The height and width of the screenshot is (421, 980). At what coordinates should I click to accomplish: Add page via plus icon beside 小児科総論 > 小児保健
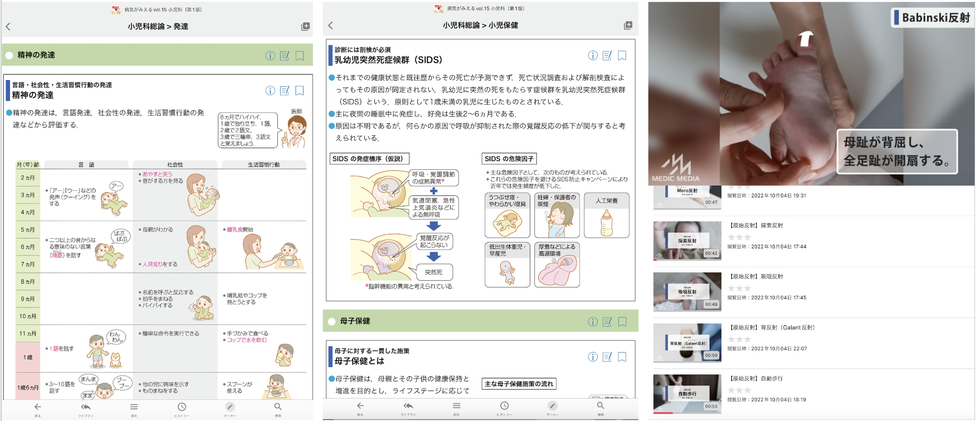click(x=628, y=25)
